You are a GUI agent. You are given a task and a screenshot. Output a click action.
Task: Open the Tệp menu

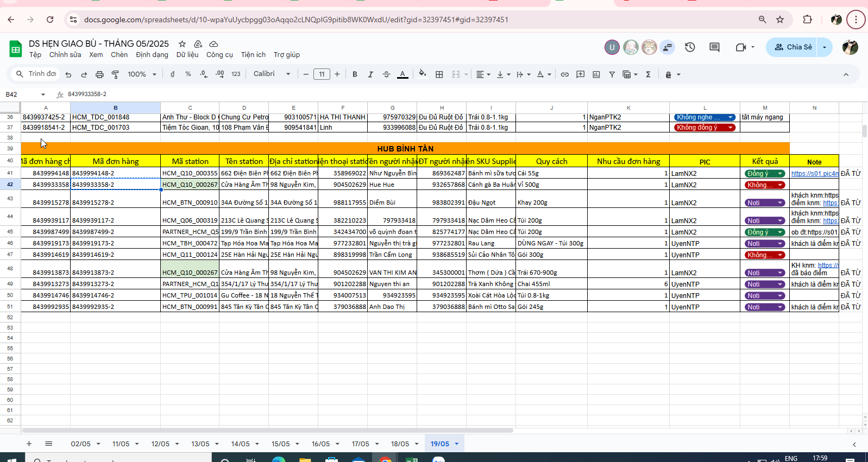click(x=35, y=55)
